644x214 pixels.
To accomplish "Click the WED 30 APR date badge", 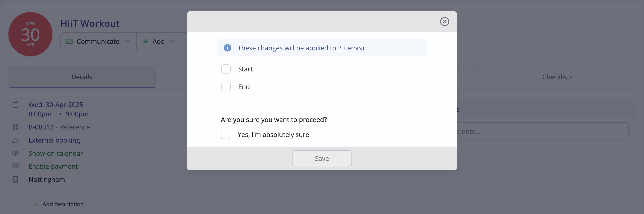I will [x=30, y=34].
